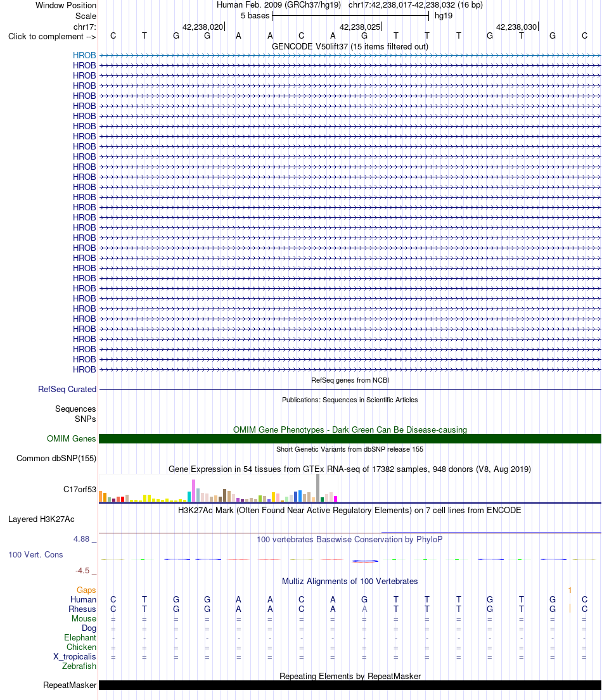Screen dimensions: 602x700
Task: Click the '5 bases' scale bar
Action: click(350, 16)
